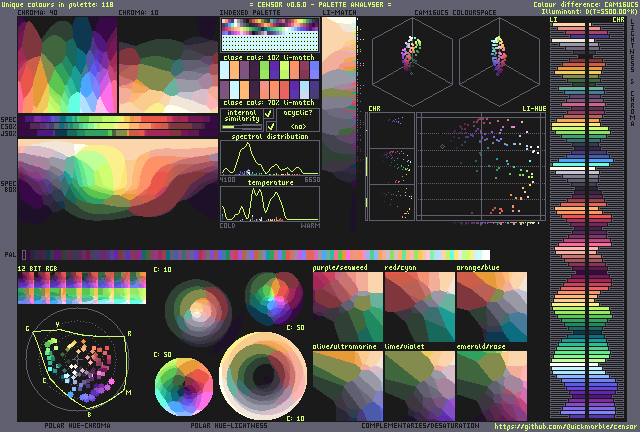Toggle the internal similarity checkbox
The width and height of the screenshot is (640, 432).
269,114
